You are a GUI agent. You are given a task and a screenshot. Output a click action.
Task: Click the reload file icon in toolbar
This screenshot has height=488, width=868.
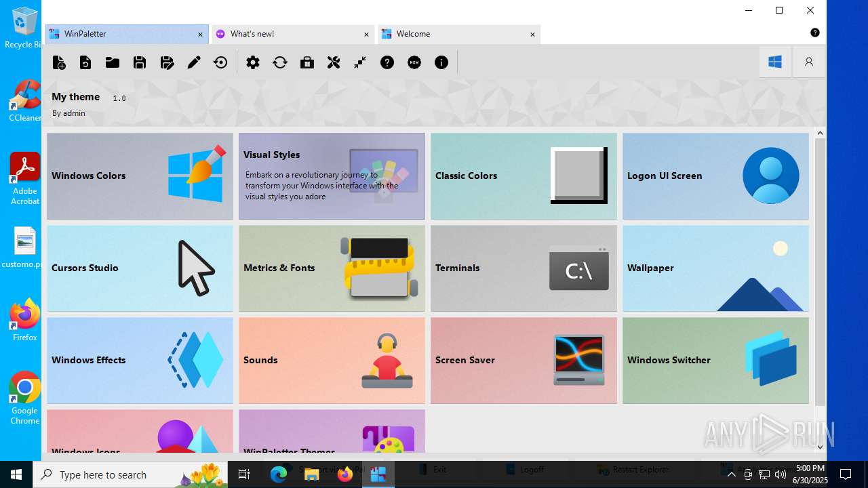85,62
